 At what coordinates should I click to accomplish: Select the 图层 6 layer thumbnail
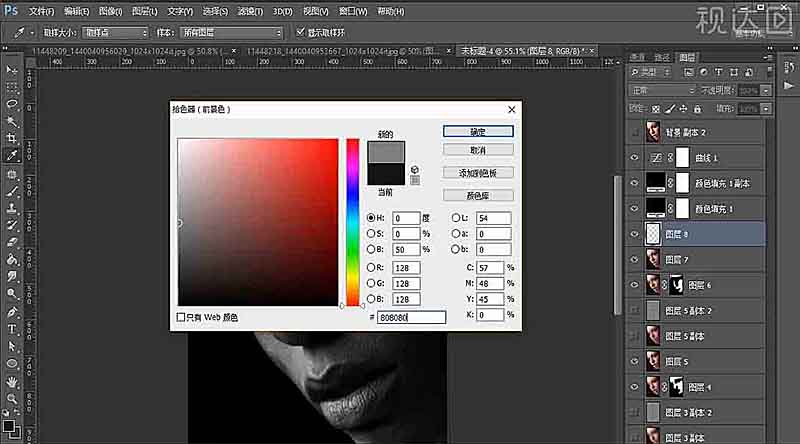point(653,285)
